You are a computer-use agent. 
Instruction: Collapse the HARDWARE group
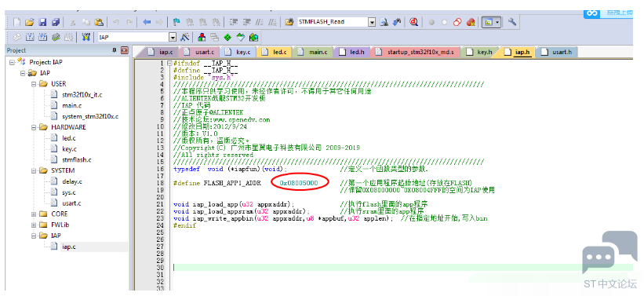point(34,127)
